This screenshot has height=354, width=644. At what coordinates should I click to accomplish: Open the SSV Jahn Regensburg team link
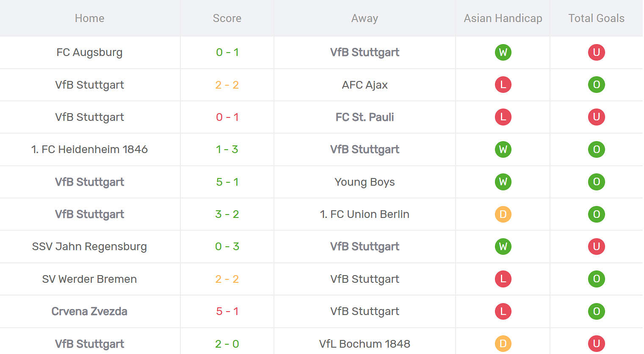[x=89, y=246]
